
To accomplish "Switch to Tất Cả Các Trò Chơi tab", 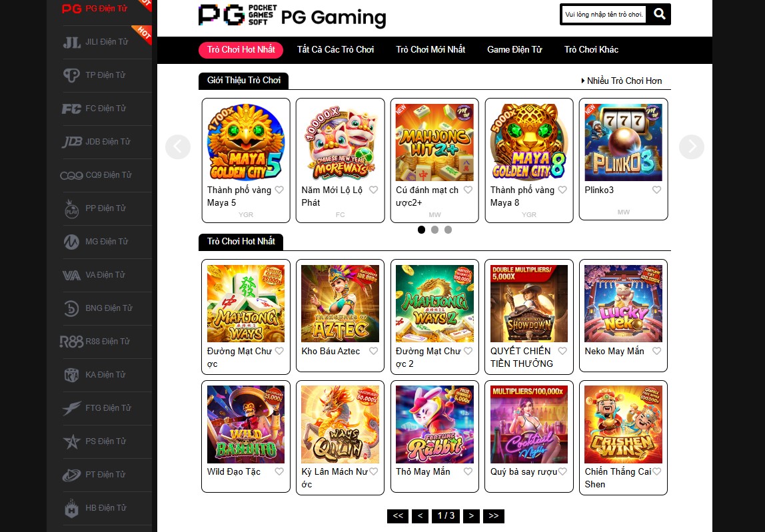I will pyautogui.click(x=335, y=50).
